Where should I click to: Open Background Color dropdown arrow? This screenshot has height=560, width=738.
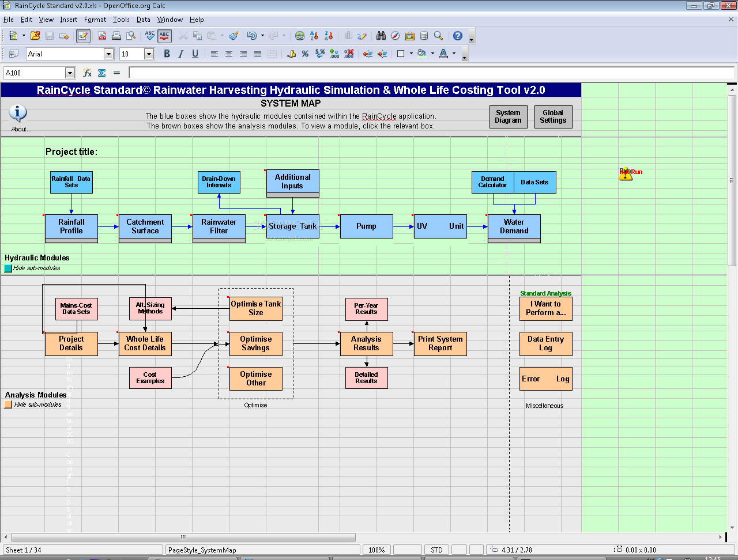[x=432, y=54]
